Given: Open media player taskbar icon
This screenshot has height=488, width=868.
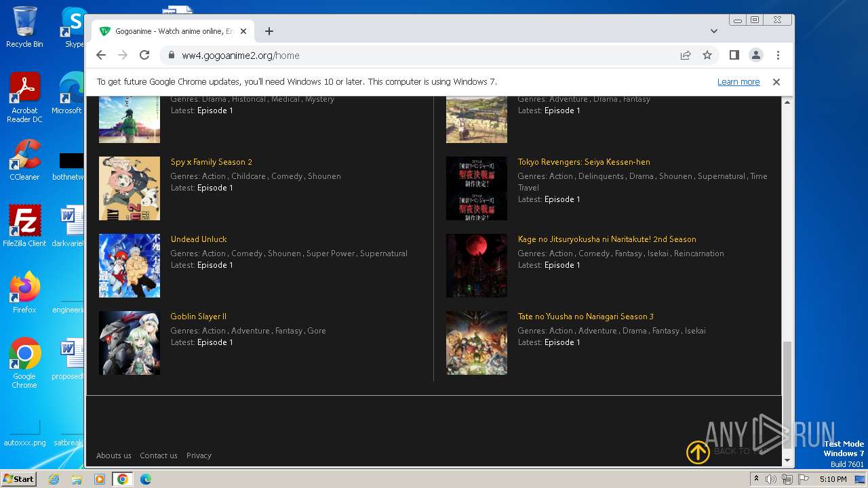Looking at the screenshot, I should point(100,479).
